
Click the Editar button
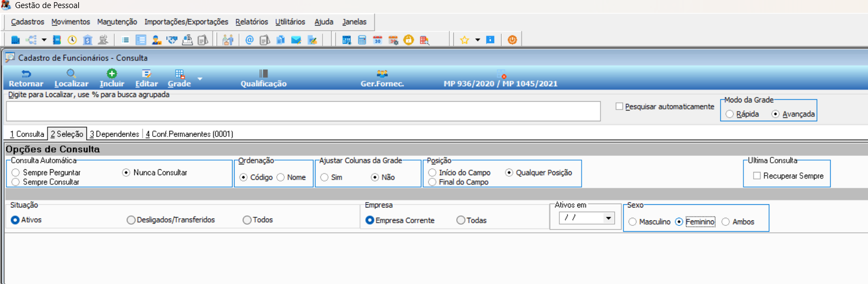click(x=146, y=79)
